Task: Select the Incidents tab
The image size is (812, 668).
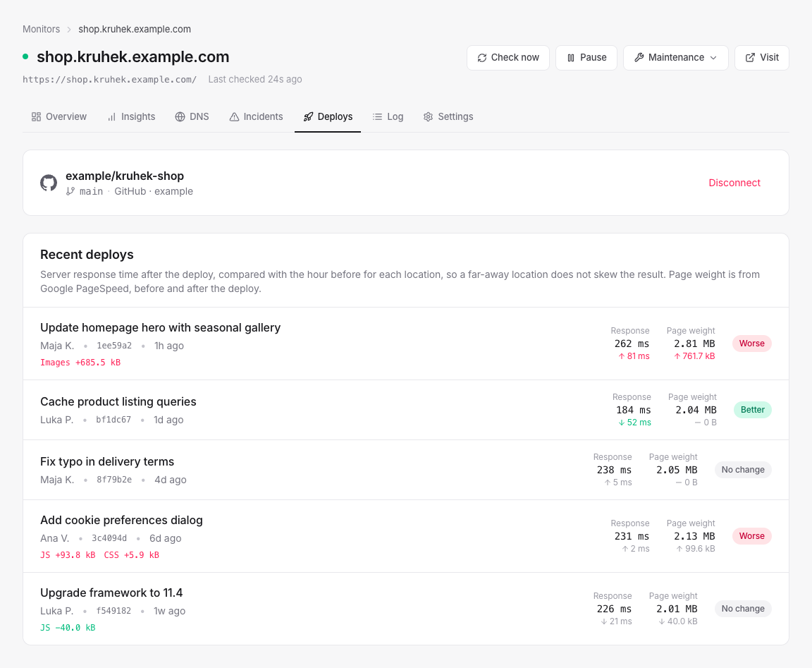Action: pos(257,116)
